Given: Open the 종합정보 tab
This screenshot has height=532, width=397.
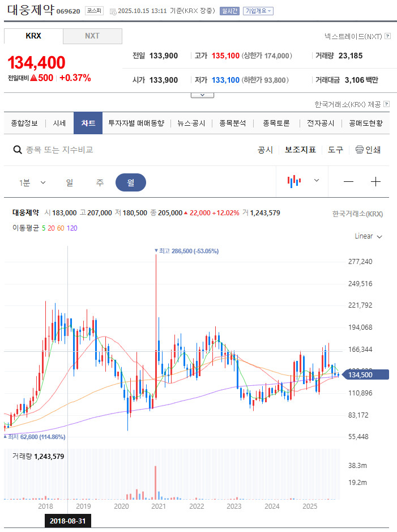Looking at the screenshot, I should [x=24, y=123].
